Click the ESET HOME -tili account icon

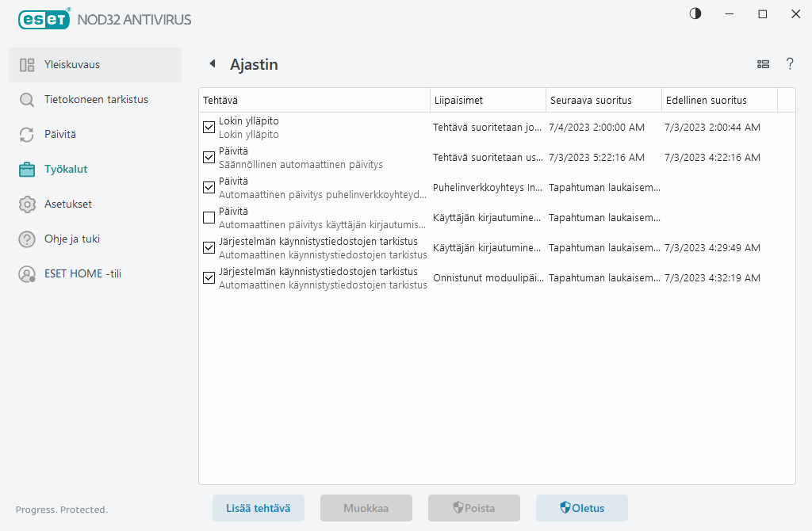pos(27,274)
